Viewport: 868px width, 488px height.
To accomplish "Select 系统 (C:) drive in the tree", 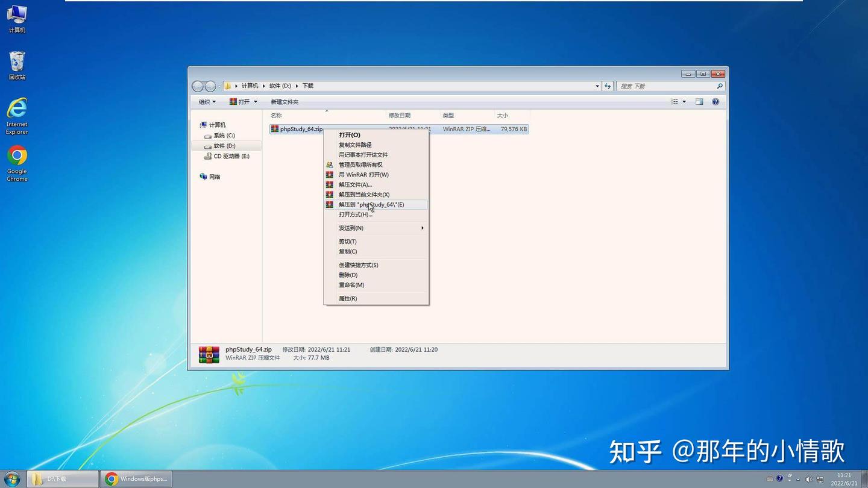I will [x=224, y=136].
